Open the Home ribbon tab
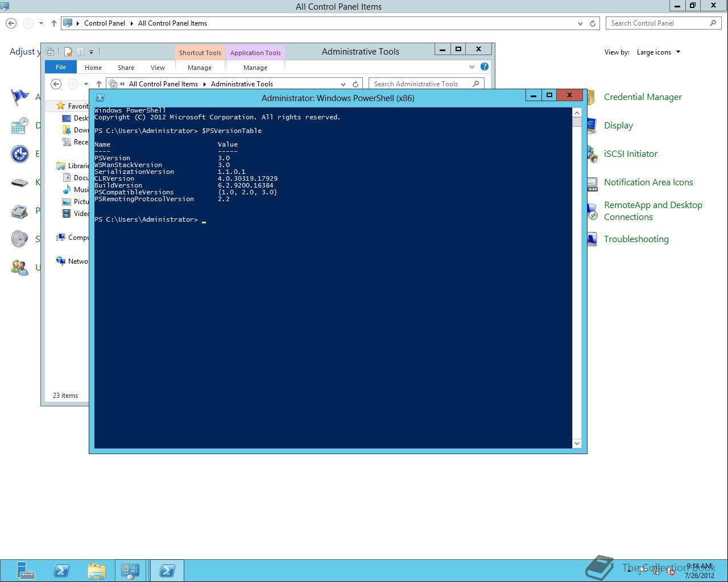The height and width of the screenshot is (582, 728). click(x=93, y=68)
